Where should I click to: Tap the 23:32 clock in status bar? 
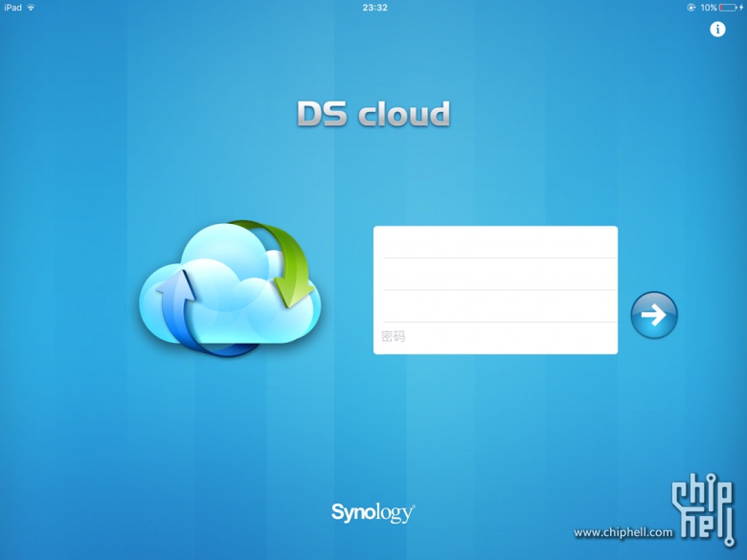pos(374,8)
